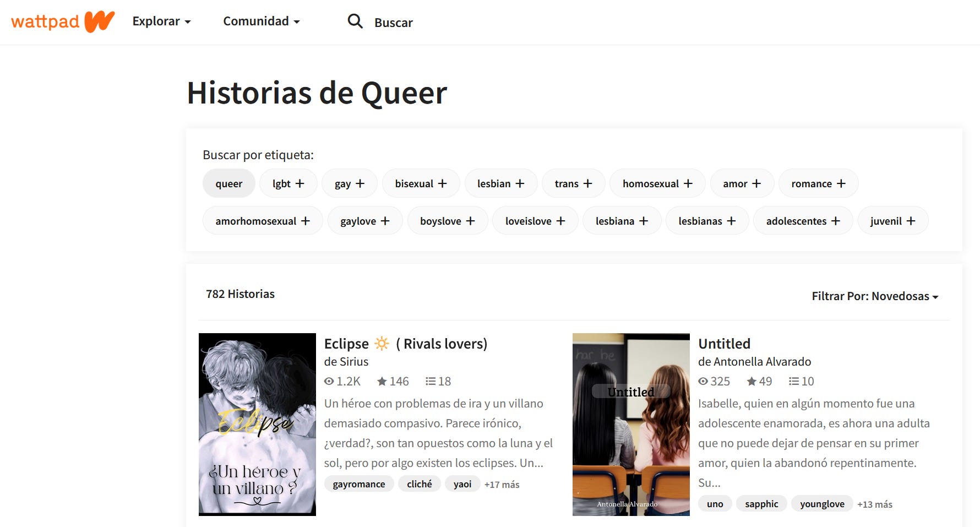
Task: Click the '782 Historias' count
Action: click(240, 294)
